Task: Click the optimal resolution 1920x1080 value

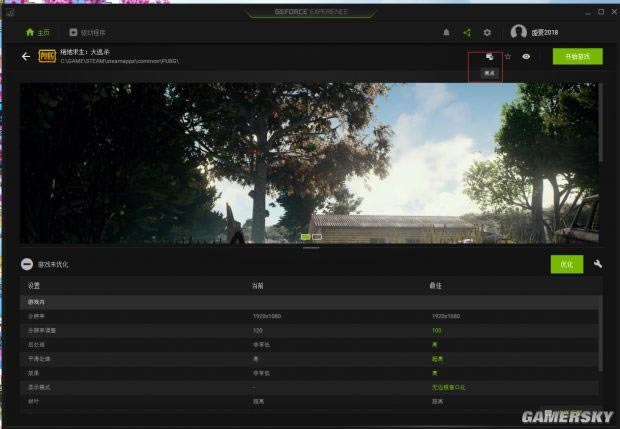Action: 446,316
